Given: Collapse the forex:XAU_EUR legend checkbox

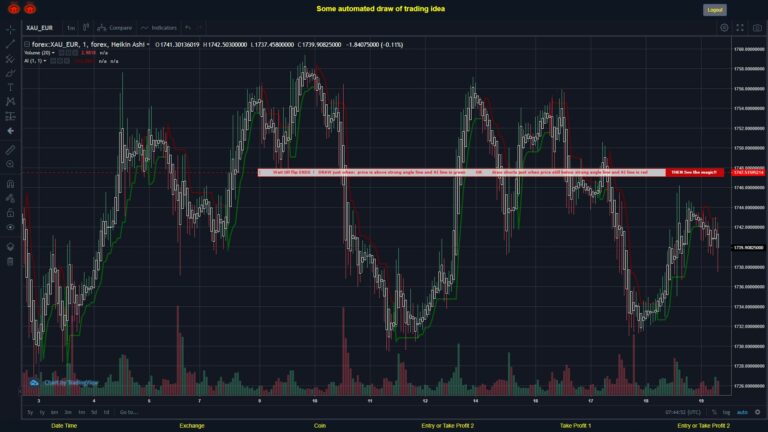Looking at the screenshot, I should click(27, 45).
